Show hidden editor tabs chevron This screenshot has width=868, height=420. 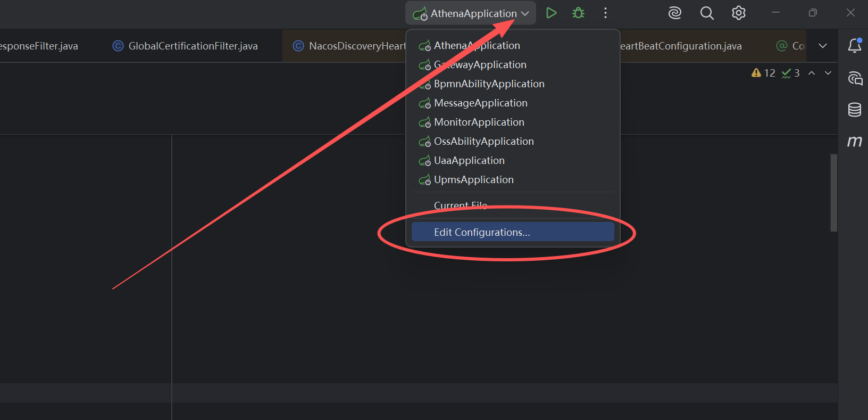coord(822,46)
